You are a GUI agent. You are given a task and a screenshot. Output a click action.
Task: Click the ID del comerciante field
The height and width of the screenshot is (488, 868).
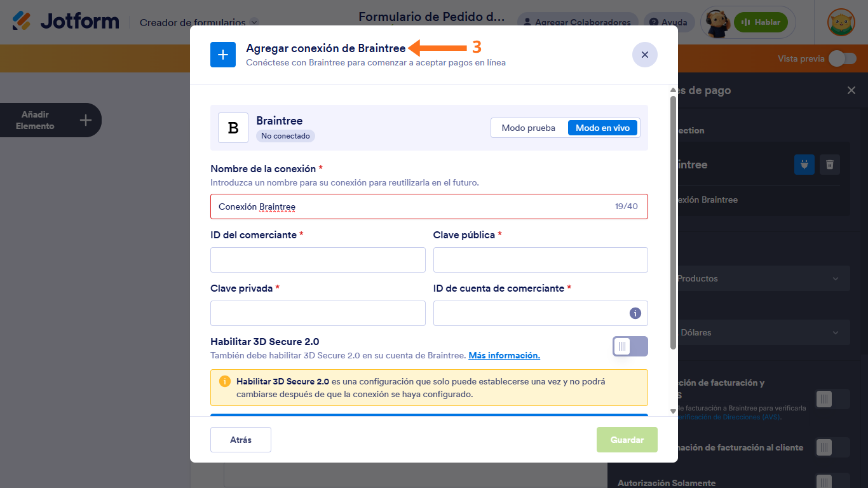pos(318,260)
